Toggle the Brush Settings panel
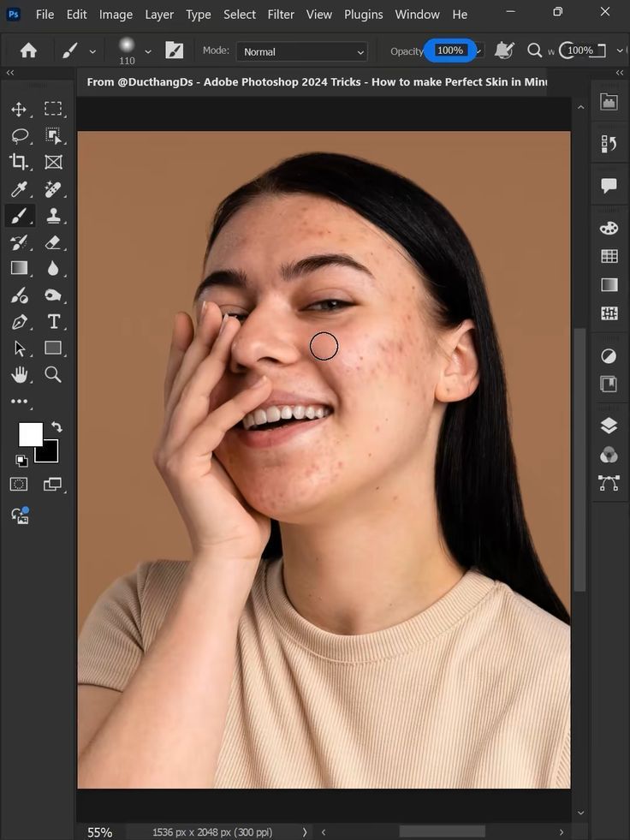Viewport: 630px width, 840px height. pyautogui.click(x=174, y=51)
